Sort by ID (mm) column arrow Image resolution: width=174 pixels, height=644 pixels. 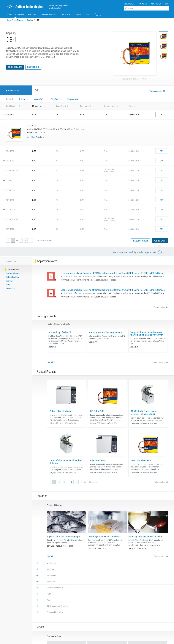41,107
